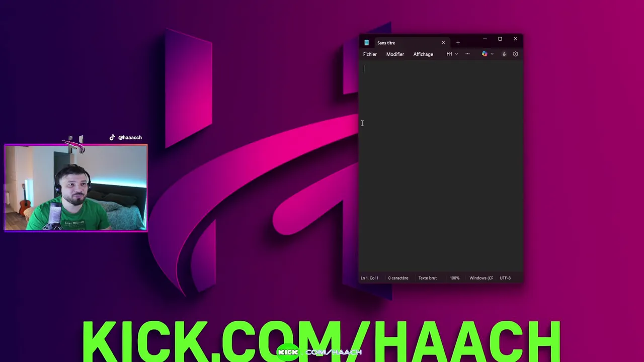Click the UTF-8 encoding status
644x362 pixels.
pyautogui.click(x=505, y=278)
